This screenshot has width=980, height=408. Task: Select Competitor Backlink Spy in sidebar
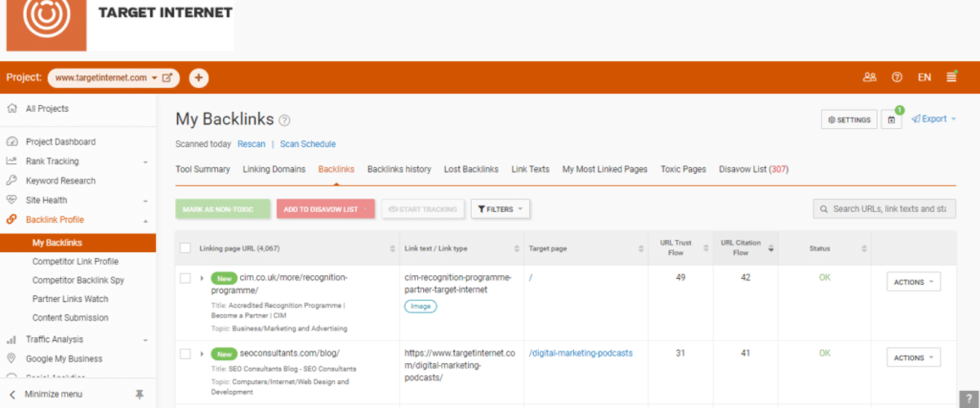click(x=78, y=280)
